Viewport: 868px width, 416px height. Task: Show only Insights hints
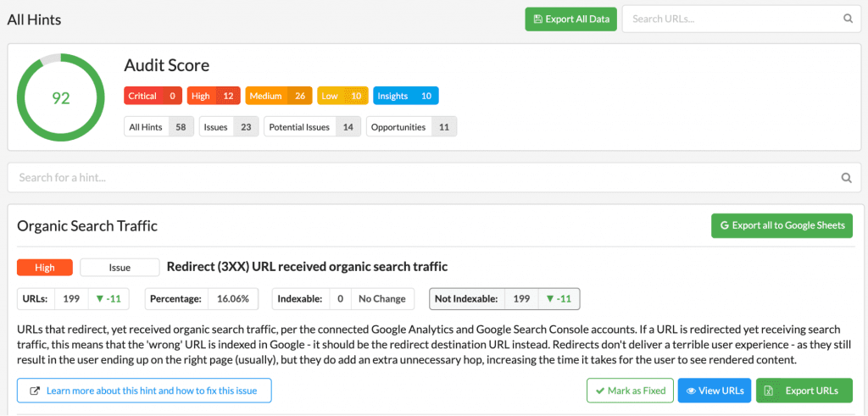pyautogui.click(x=406, y=96)
